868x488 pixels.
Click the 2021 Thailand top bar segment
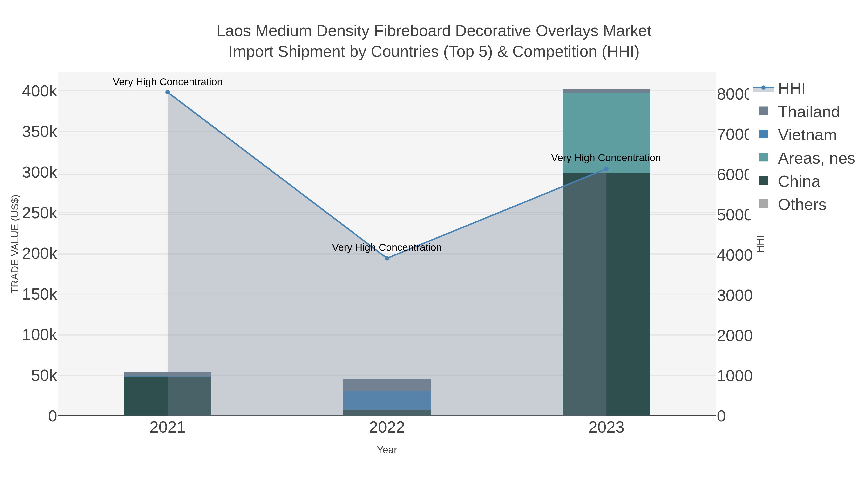168,374
